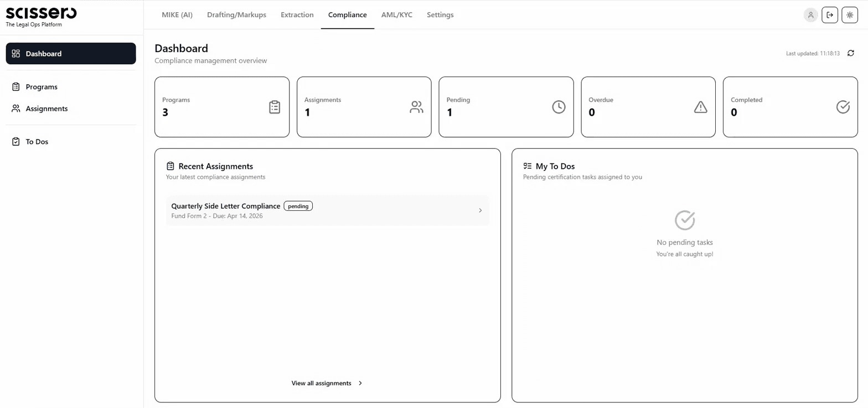Open the Drafting/Markups tab
Screen dimensions: 868x408
pos(236,15)
